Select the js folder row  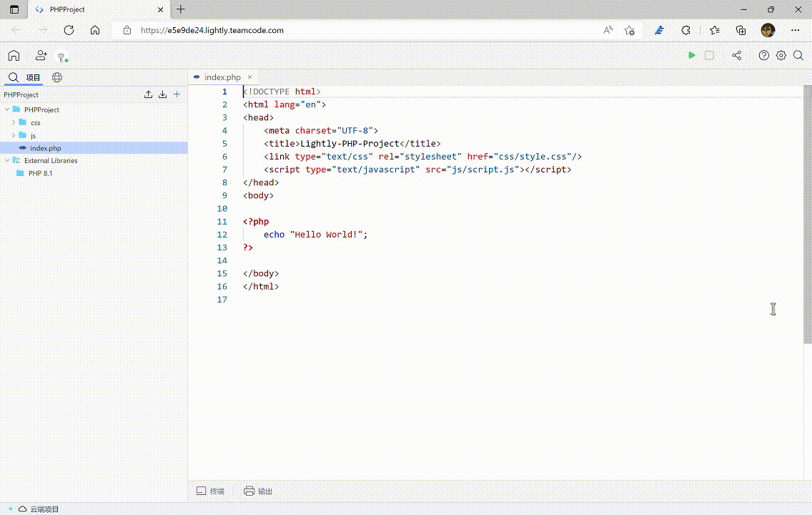(x=94, y=136)
